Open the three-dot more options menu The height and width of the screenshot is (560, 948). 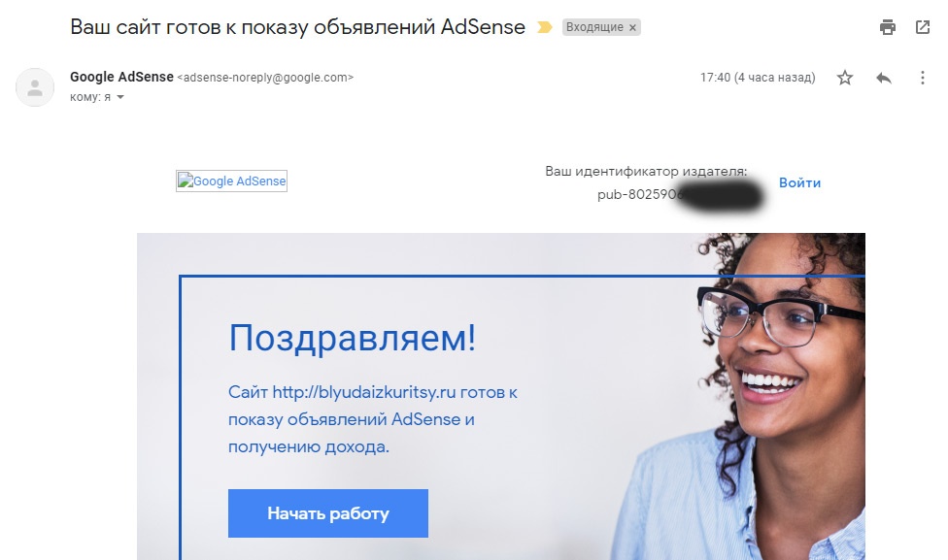coord(923,78)
